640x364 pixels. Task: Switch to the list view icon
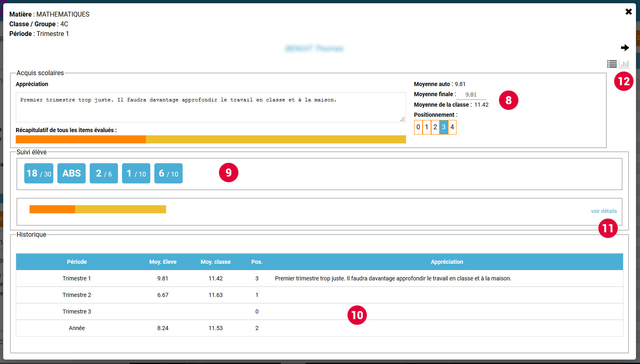point(612,64)
